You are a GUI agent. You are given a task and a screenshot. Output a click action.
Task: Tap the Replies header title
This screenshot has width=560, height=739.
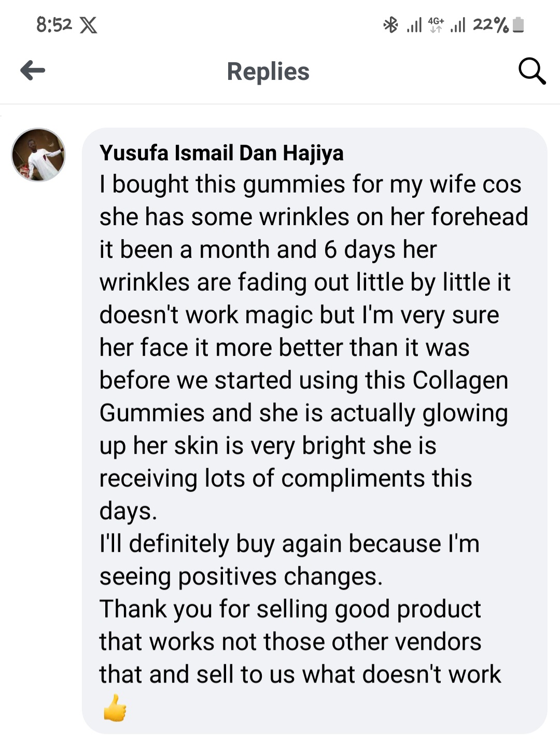pos(268,72)
